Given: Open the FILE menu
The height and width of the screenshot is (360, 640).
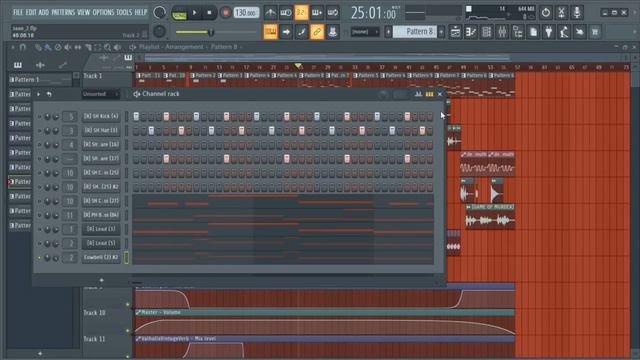Looking at the screenshot, I should 18,12.
